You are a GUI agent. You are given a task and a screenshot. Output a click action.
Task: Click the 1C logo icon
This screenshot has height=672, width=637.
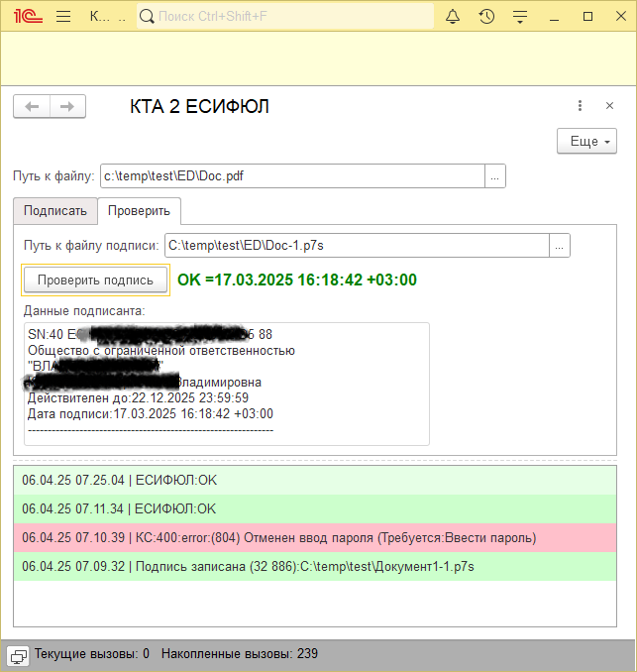28,16
